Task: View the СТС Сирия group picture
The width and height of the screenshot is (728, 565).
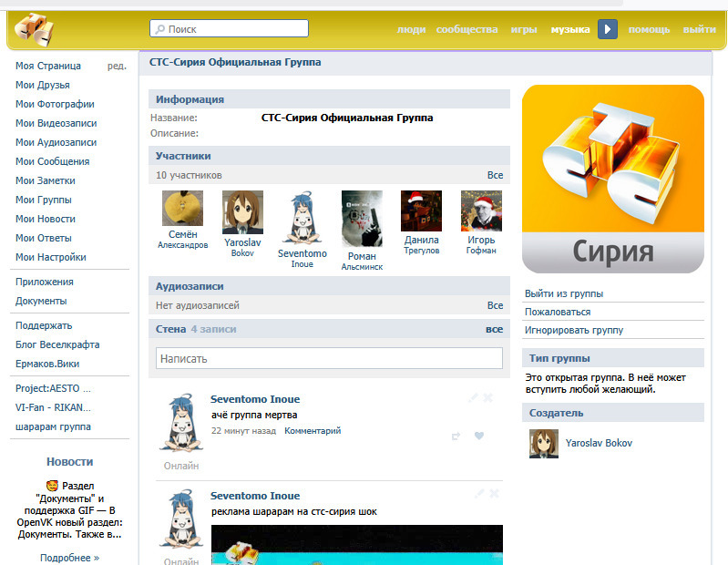Action: (x=613, y=180)
